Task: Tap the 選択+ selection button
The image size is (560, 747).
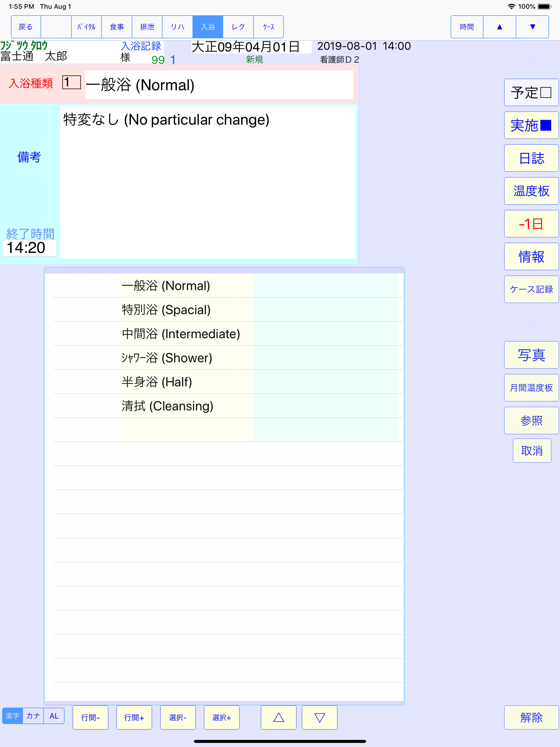Action: tap(221, 717)
